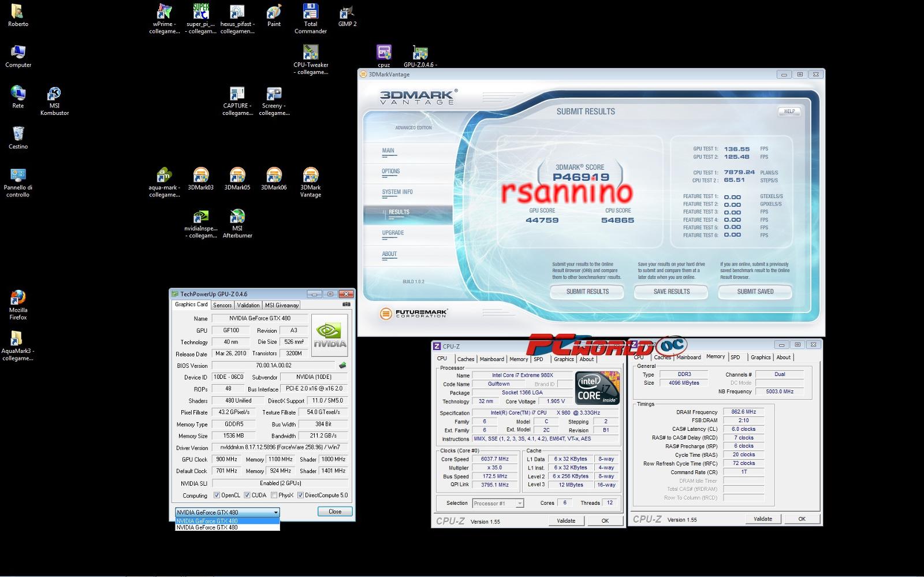924x577 pixels.
Task: Open the Computer desktop icon
Action: 18,57
